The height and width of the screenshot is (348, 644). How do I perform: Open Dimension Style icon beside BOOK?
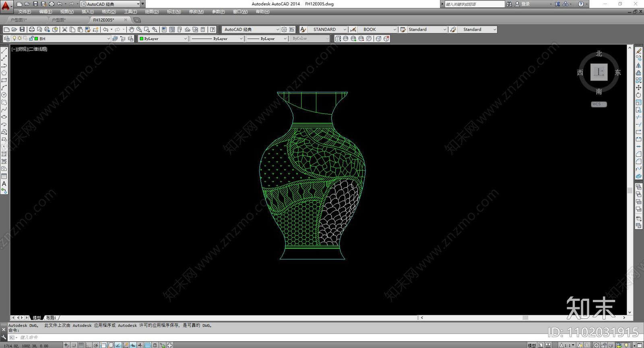coord(353,29)
